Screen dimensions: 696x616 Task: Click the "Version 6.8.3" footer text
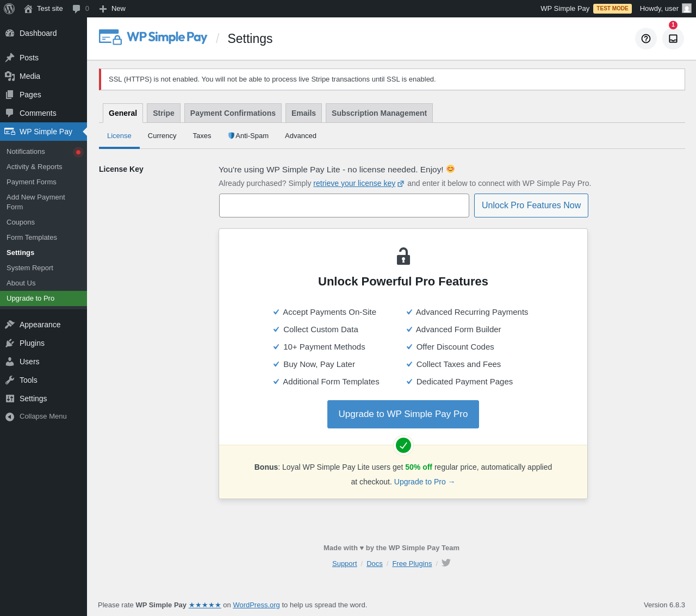664,605
